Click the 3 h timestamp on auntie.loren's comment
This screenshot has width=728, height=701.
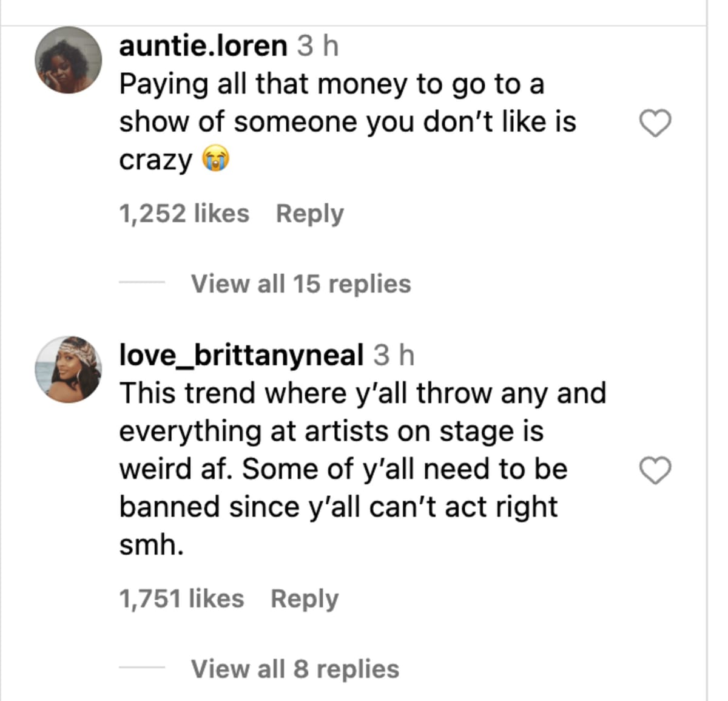(316, 45)
